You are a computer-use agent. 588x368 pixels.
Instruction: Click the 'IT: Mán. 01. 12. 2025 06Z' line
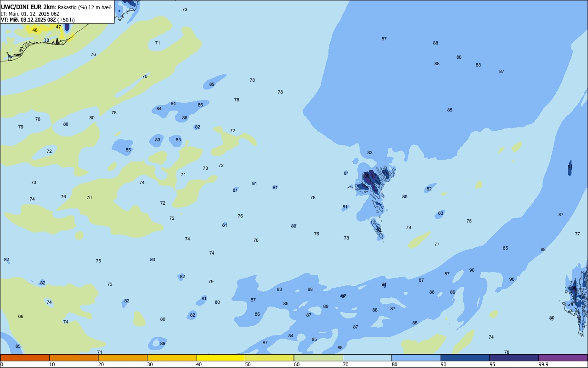(30, 14)
